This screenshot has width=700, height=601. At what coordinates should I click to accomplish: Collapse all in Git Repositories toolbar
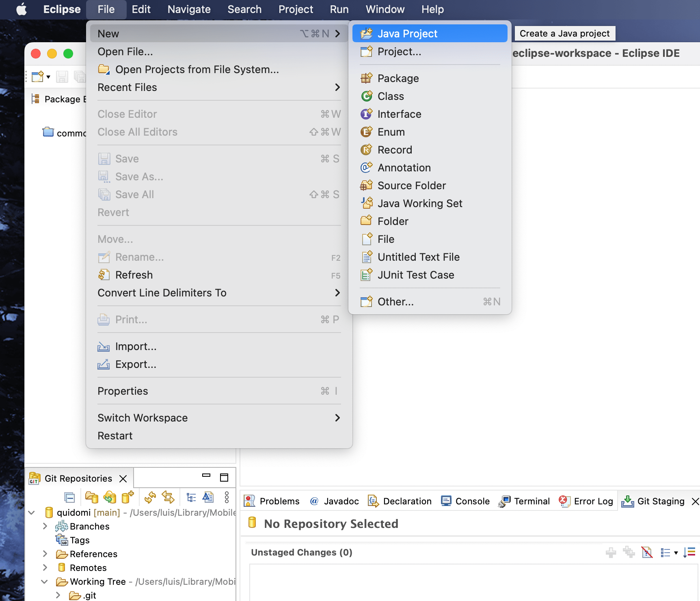tap(69, 497)
